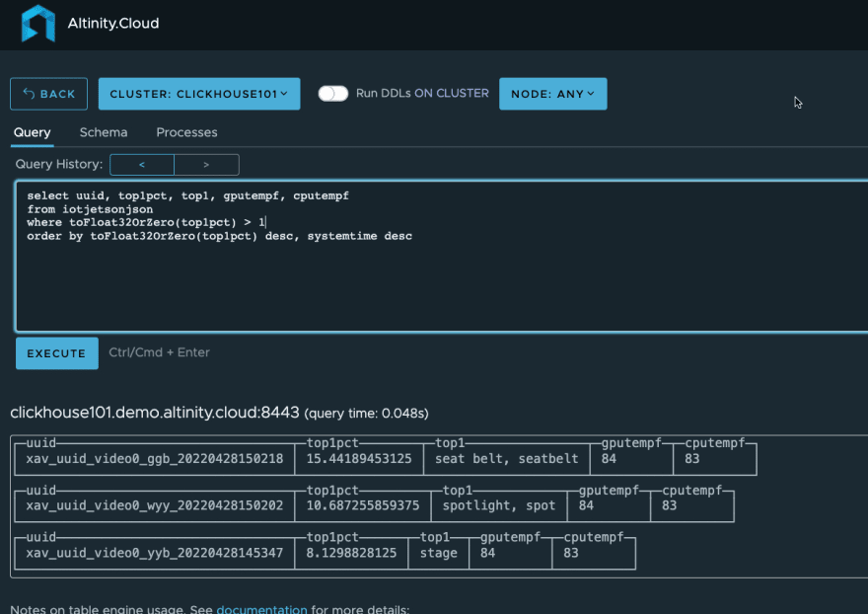Image resolution: width=868 pixels, height=614 pixels.
Task: Switch to the Processes tab
Action: 186,132
